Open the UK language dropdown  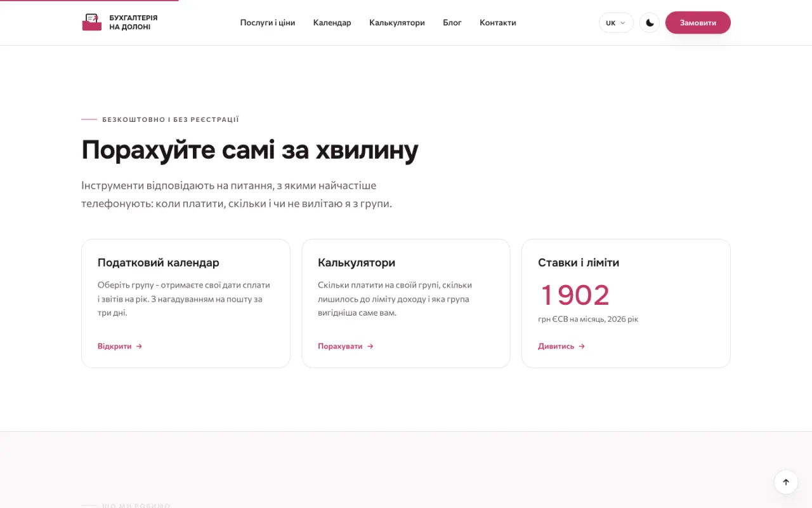pos(616,23)
